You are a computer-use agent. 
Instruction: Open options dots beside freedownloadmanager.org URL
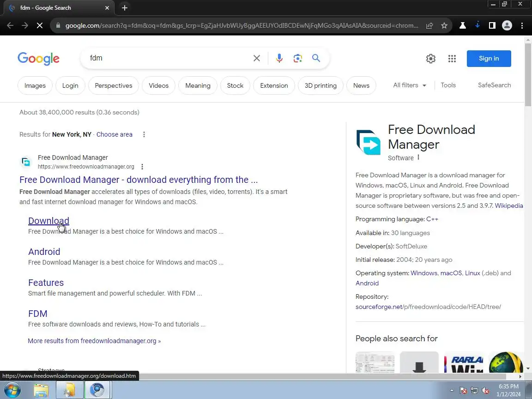[142, 167]
